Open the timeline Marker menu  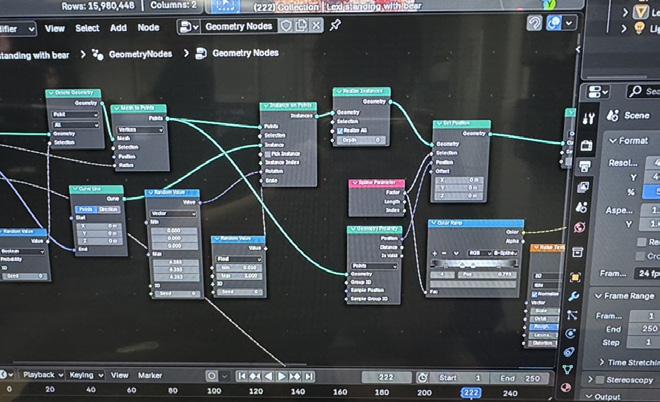[x=150, y=375]
